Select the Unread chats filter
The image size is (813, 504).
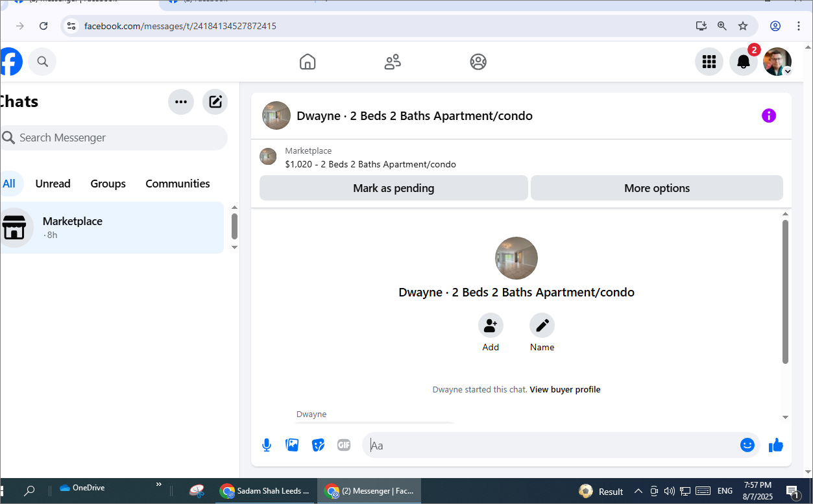53,184
